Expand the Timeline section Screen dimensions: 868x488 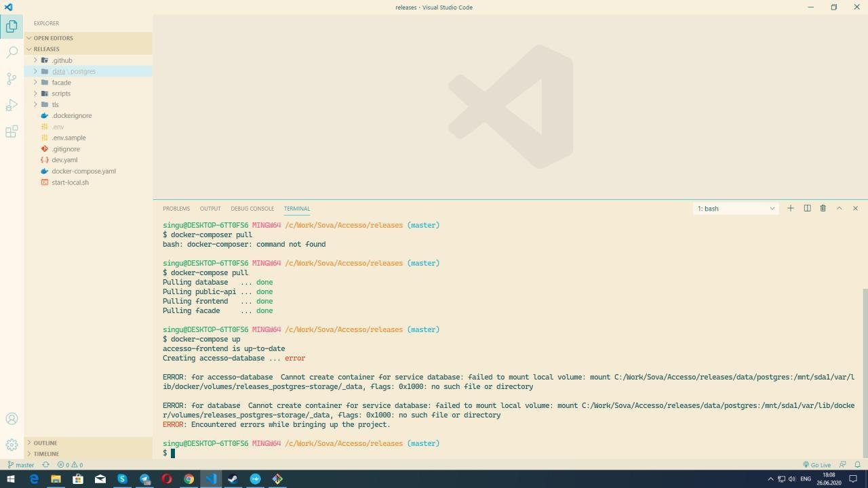(x=88, y=453)
